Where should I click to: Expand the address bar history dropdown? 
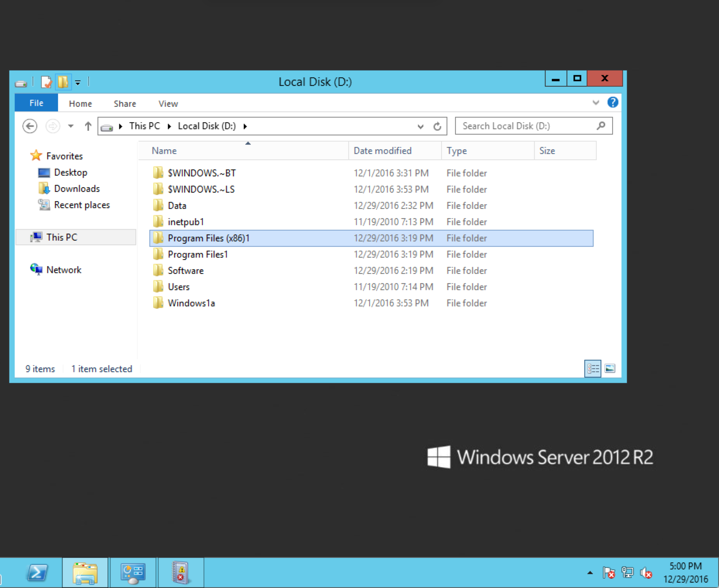pos(420,126)
